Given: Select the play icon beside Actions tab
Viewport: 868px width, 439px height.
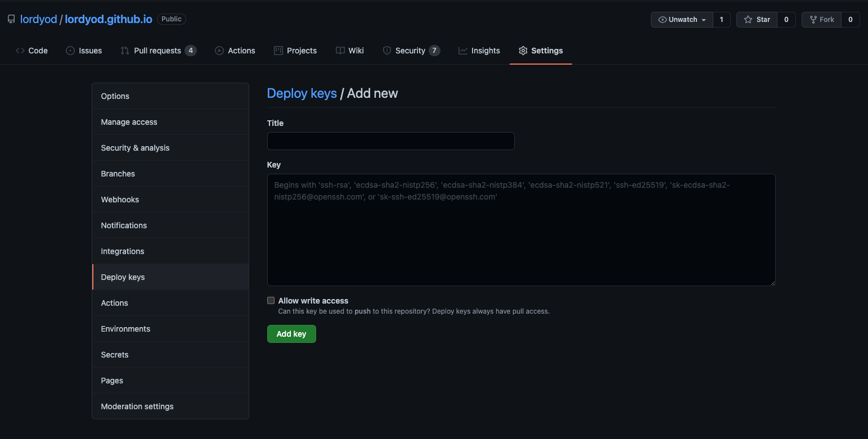Looking at the screenshot, I should click(219, 51).
